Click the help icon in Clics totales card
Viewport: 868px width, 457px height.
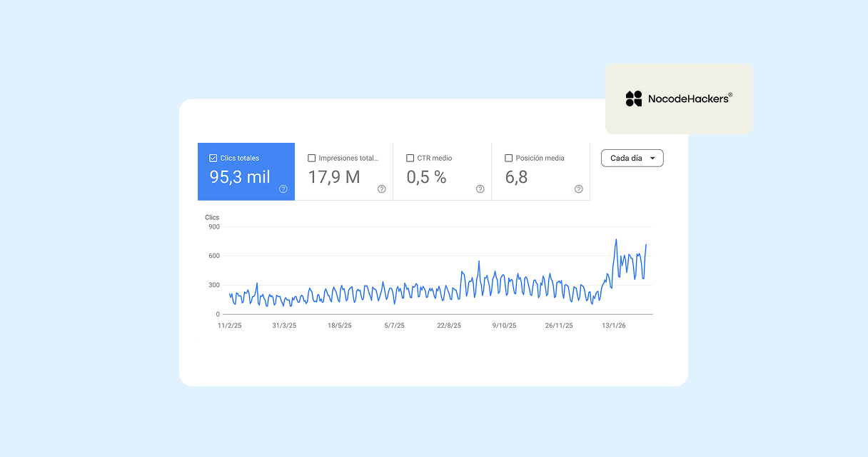click(x=283, y=189)
